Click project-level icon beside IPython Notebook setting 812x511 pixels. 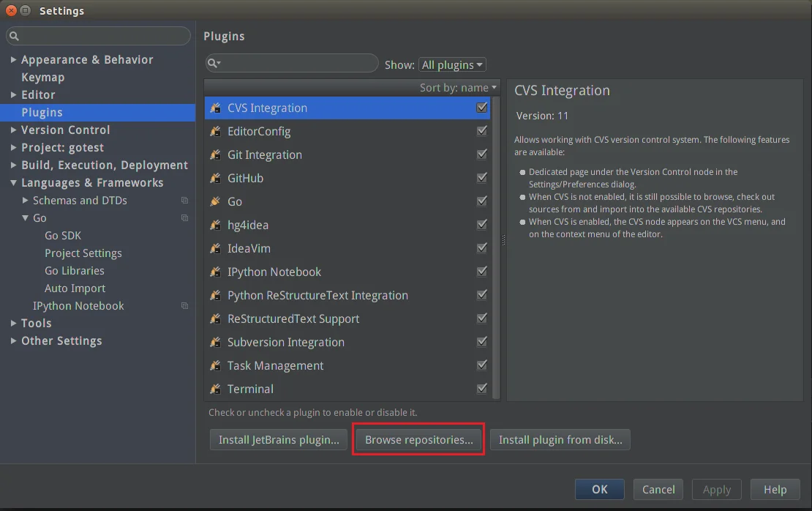pos(184,306)
